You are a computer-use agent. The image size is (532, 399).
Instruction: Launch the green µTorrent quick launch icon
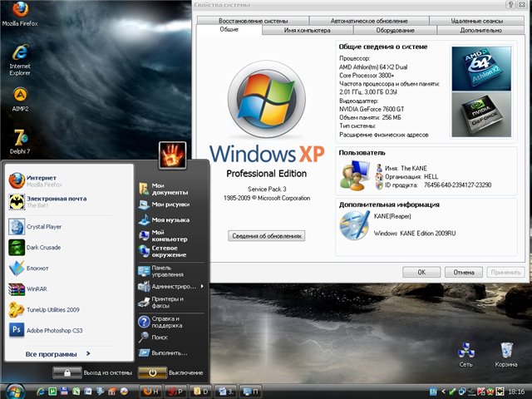point(52,392)
